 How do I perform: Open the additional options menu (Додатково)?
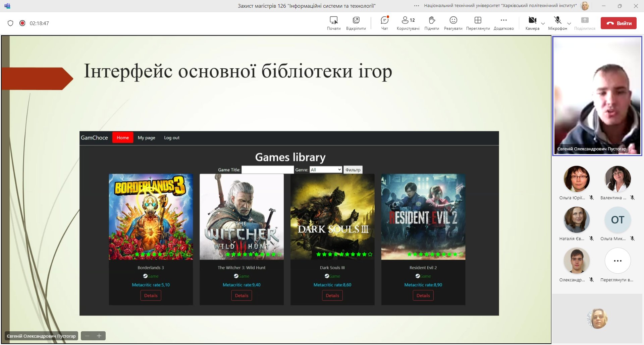(503, 23)
